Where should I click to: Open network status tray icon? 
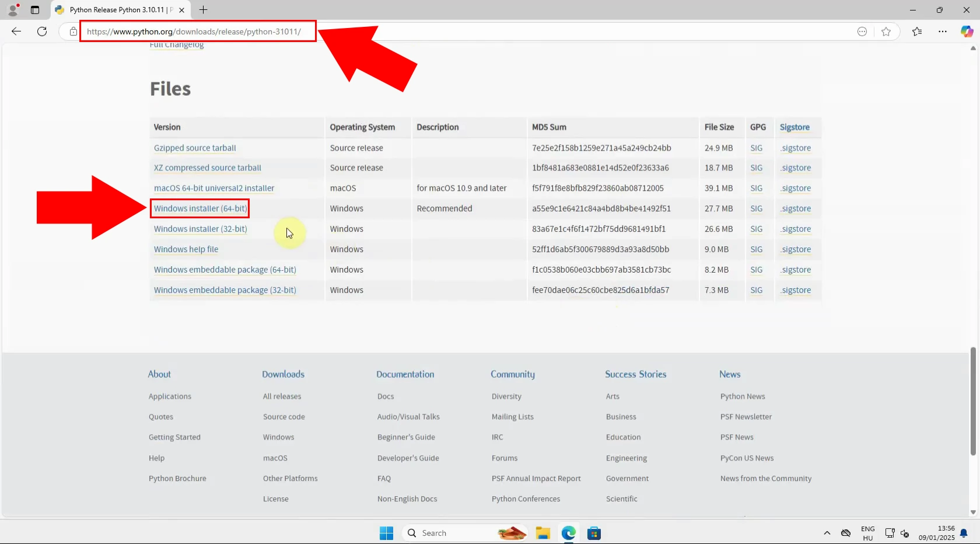point(890,533)
